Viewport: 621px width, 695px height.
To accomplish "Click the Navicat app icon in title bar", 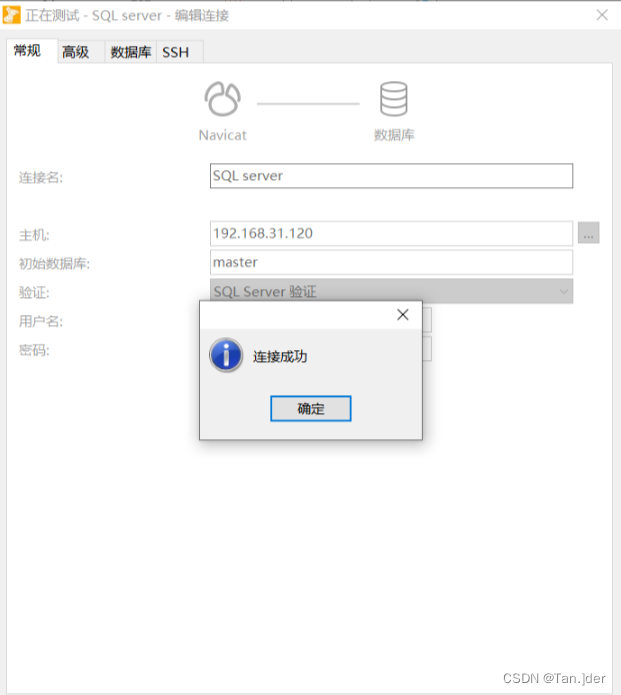I will click(x=11, y=15).
